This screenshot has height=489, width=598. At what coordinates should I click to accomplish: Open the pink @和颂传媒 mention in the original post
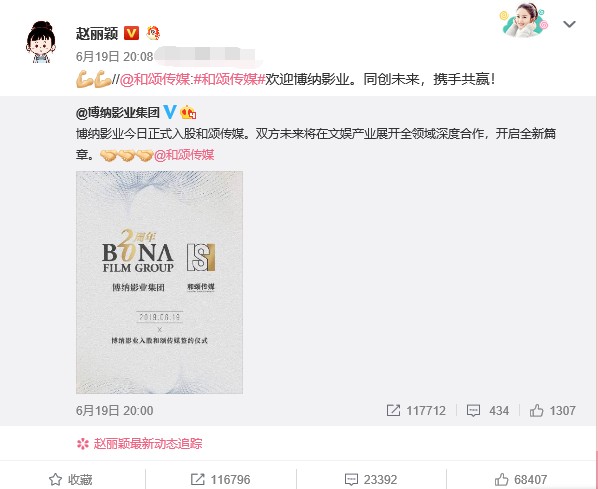pyautogui.click(x=184, y=155)
